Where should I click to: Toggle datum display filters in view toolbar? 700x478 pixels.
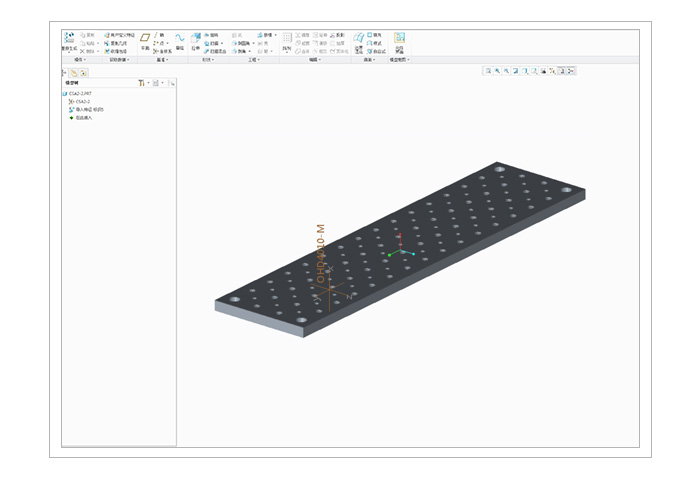(x=549, y=71)
